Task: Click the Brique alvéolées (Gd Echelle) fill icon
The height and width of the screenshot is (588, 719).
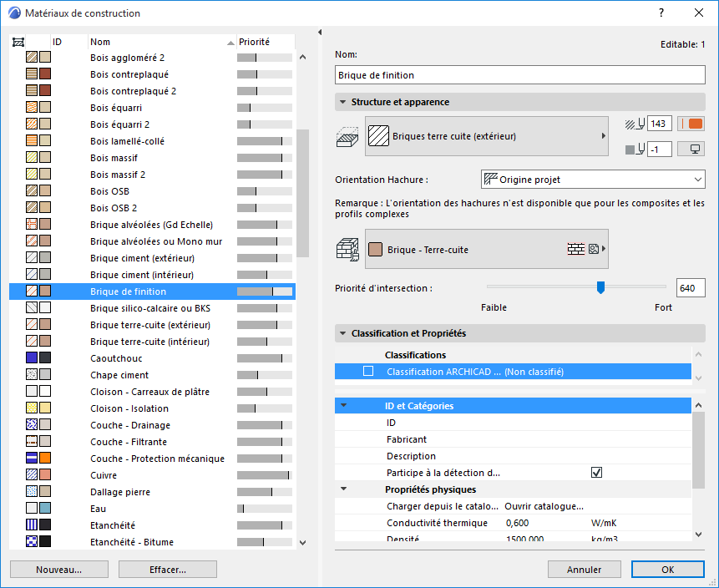Action: 32,225
